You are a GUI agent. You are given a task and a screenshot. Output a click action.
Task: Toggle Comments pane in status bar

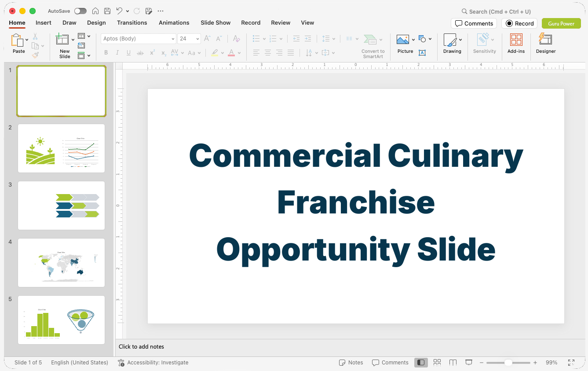pos(390,363)
